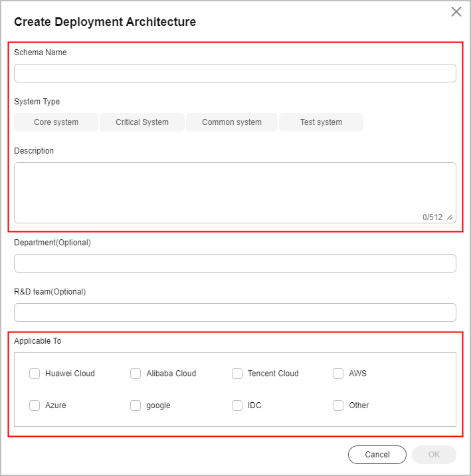Choose Common system option
This screenshot has height=476, width=471.
(x=232, y=122)
